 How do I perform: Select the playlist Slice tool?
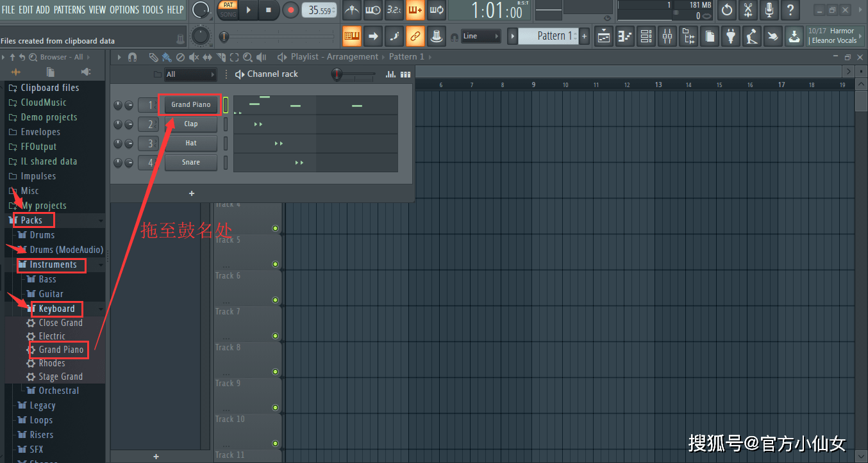(x=221, y=57)
